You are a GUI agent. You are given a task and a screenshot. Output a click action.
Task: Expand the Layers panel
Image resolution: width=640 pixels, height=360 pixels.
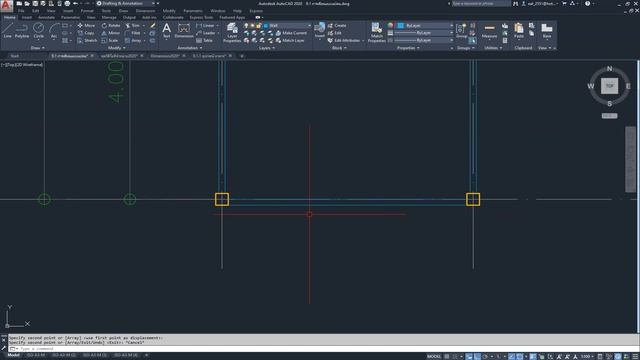pos(267,48)
